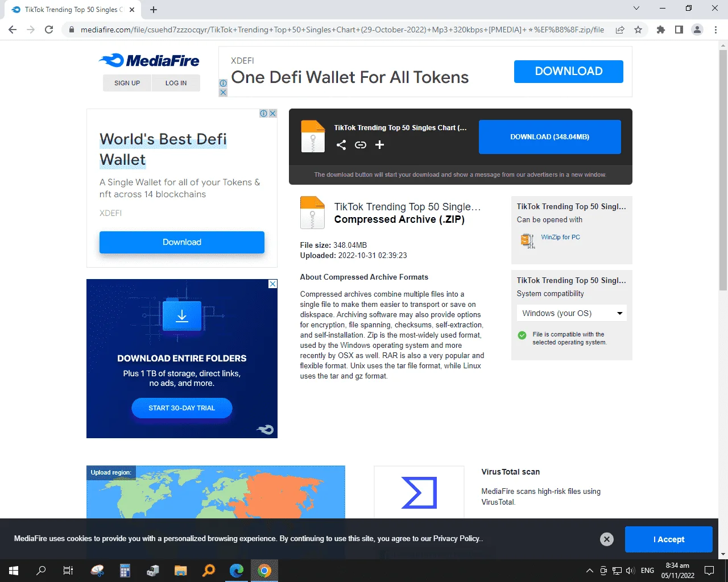Accept cookies with I Accept button
The height and width of the screenshot is (582, 728).
coord(668,539)
